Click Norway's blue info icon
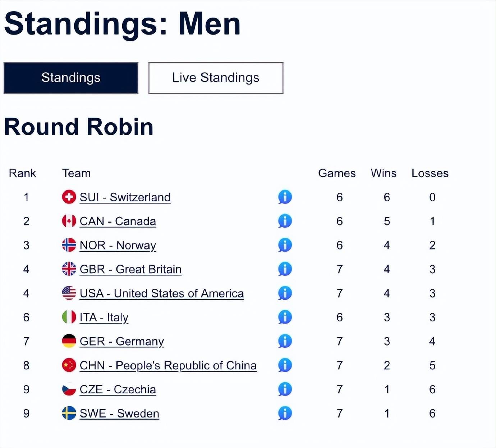The image size is (496, 448). click(285, 245)
